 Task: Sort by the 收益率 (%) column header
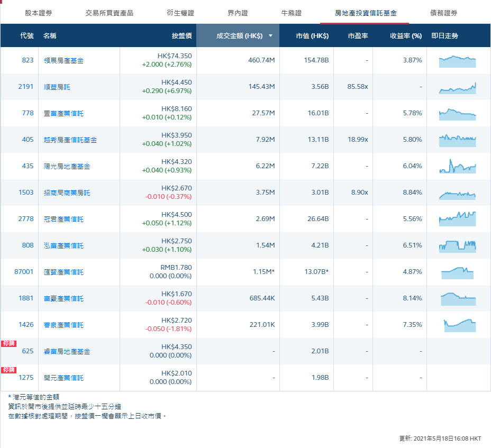click(406, 36)
